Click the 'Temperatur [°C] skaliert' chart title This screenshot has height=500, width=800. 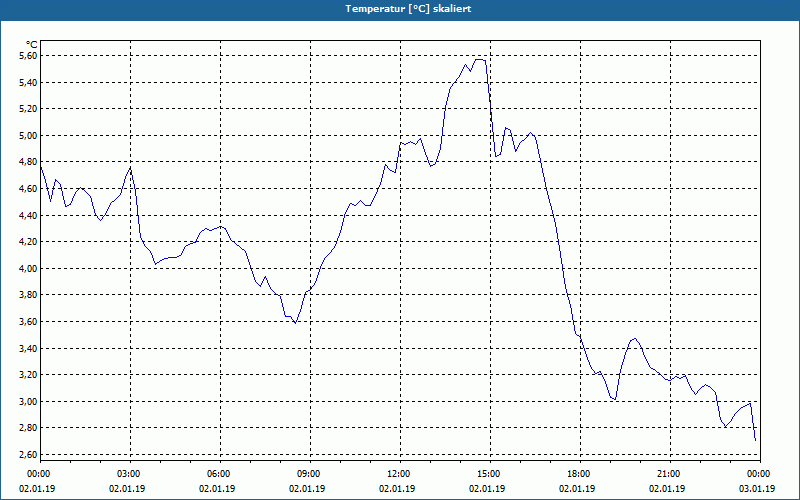coord(408,9)
